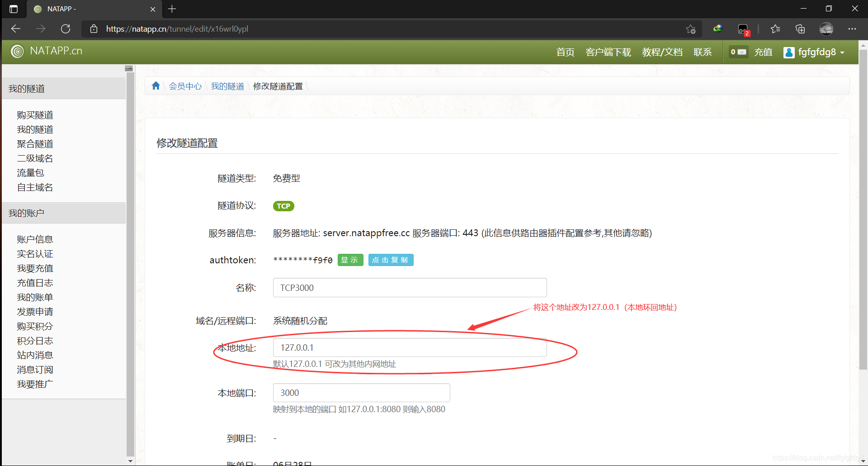Open the colorful browser extension icon

pyautogui.click(x=717, y=29)
